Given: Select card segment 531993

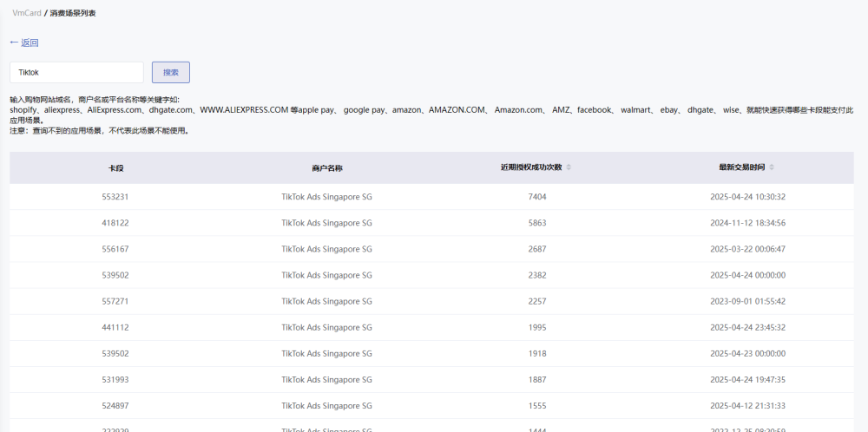Looking at the screenshot, I should pos(115,379).
